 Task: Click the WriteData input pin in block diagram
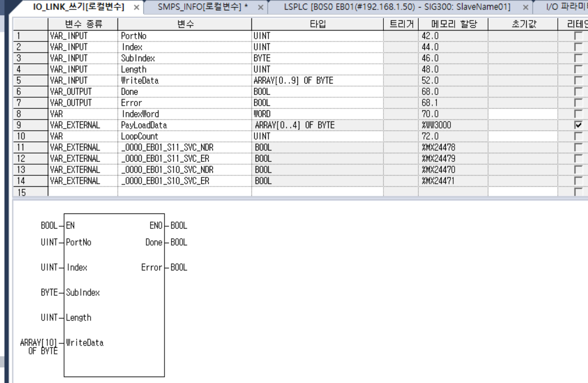click(x=85, y=343)
